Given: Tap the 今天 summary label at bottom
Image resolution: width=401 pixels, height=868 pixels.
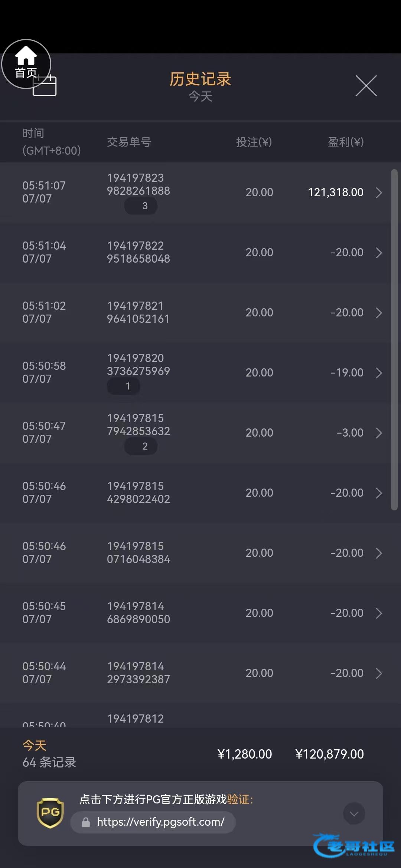Looking at the screenshot, I should coord(35,745).
